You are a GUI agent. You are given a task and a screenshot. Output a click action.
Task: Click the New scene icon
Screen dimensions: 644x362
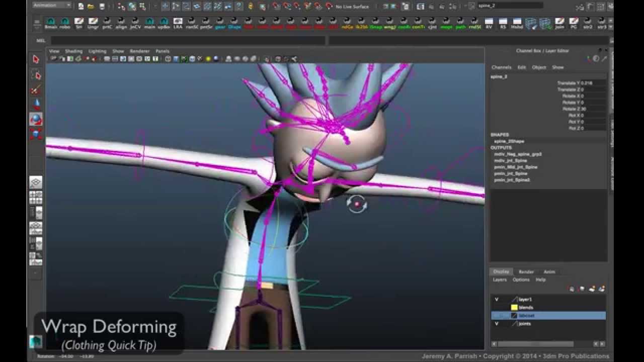click(x=81, y=6)
